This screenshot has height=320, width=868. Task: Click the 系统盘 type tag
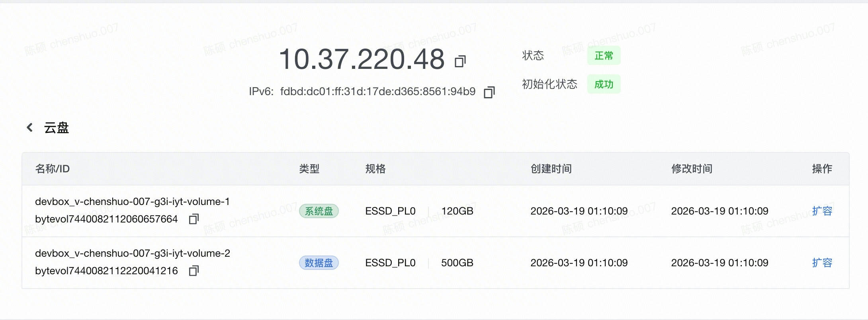pos(319,211)
